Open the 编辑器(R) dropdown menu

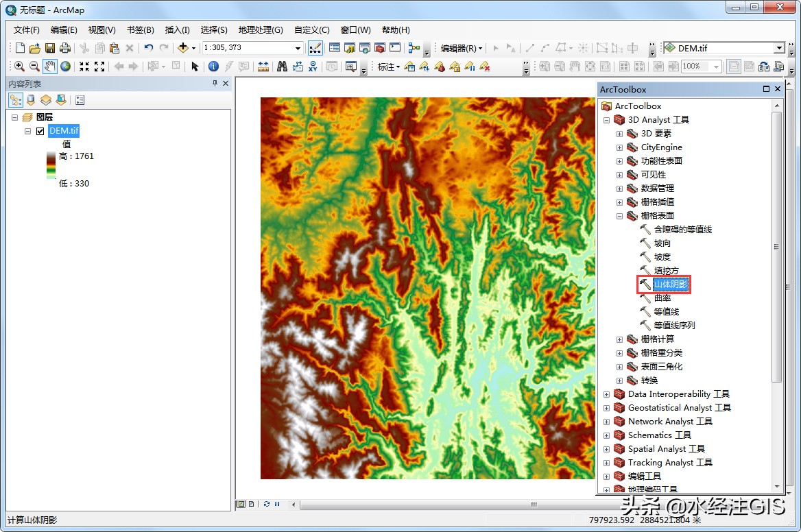[x=462, y=48]
